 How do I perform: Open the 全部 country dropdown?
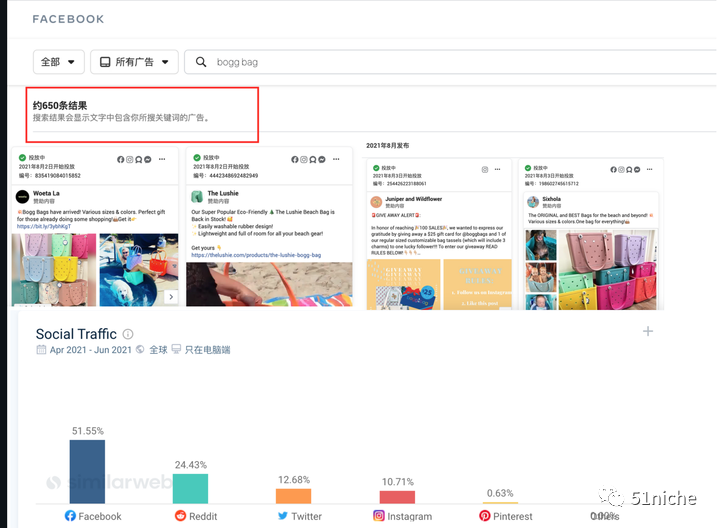pyautogui.click(x=58, y=62)
